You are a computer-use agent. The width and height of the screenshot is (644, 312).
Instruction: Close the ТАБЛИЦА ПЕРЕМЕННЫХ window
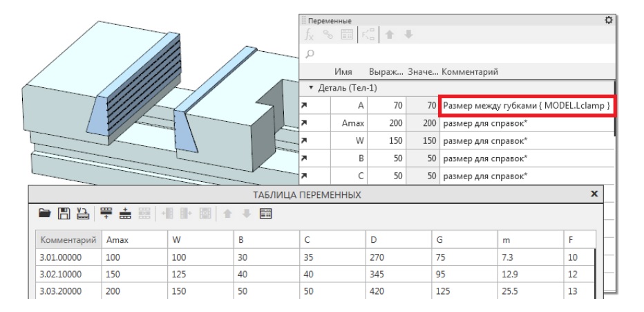coord(592,196)
